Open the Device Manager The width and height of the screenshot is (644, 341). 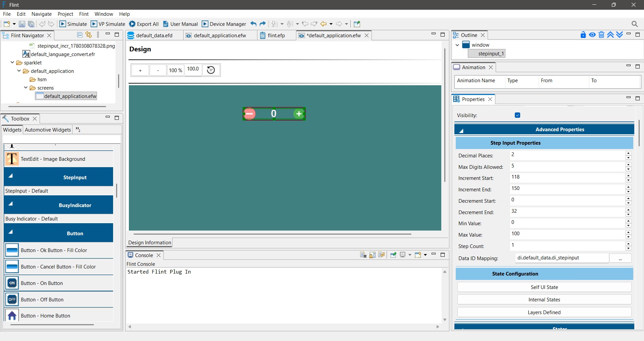(224, 24)
